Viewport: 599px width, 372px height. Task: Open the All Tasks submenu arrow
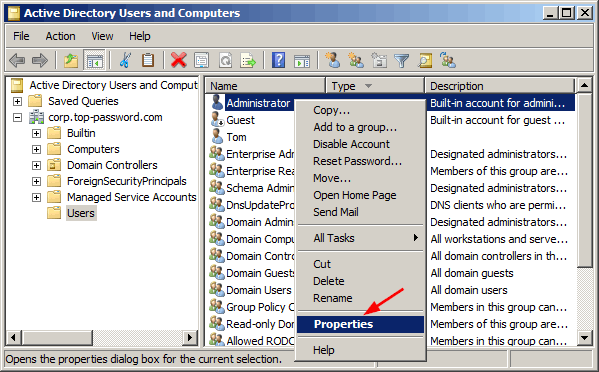coord(416,238)
